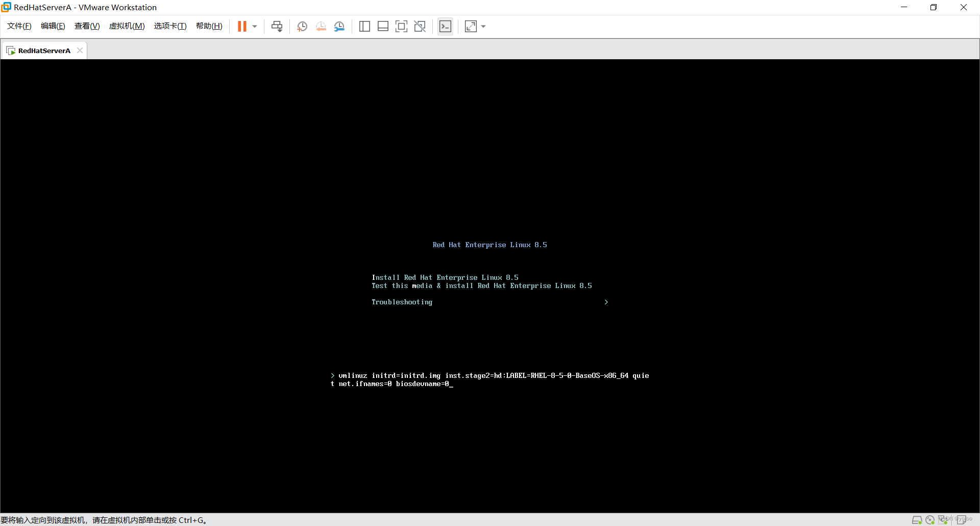Click the Troubleshooting submenu arrow

[606, 302]
